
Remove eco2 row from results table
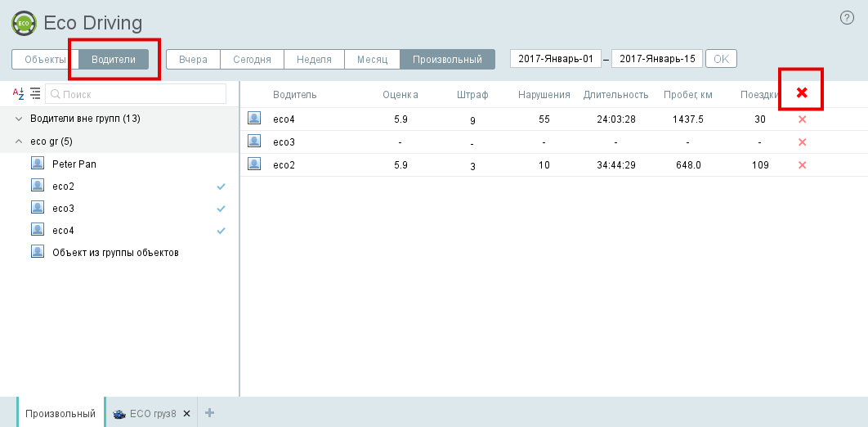(x=802, y=165)
